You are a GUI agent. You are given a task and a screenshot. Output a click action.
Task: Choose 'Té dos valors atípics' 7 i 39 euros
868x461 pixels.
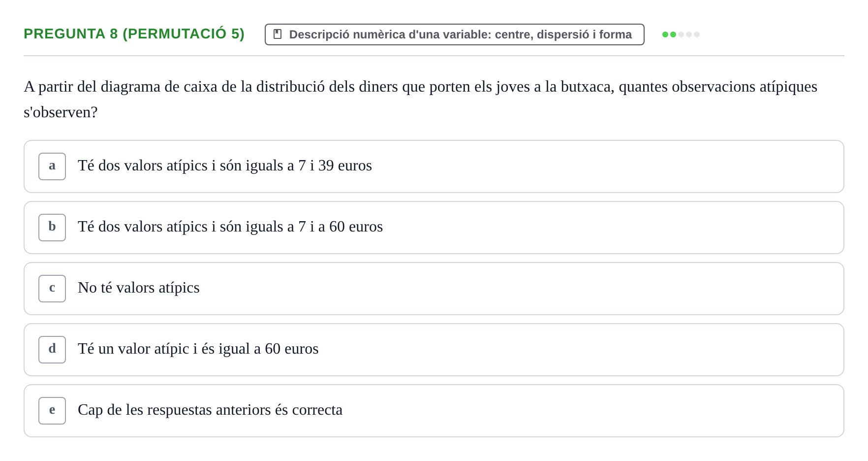(x=434, y=166)
